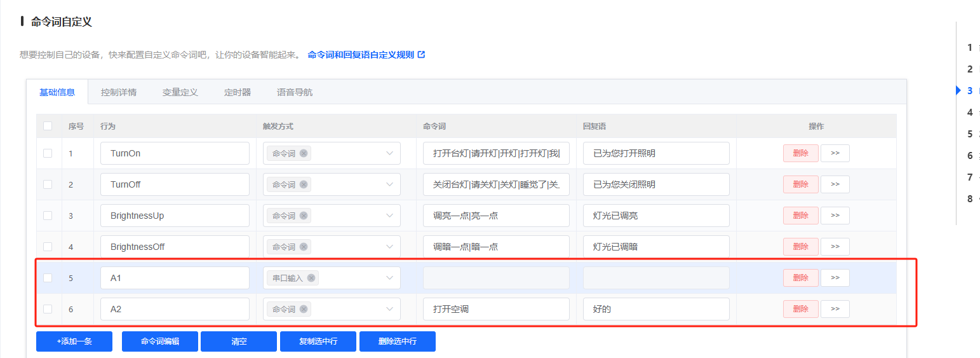This screenshot has width=980, height=358.
Task: Click command word field with 打开空调
Action: coord(496,309)
